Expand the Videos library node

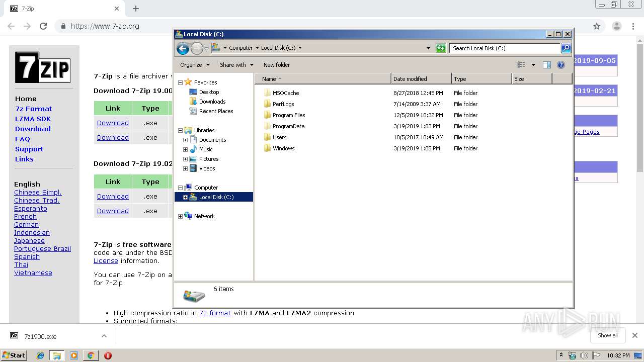pos(185,168)
